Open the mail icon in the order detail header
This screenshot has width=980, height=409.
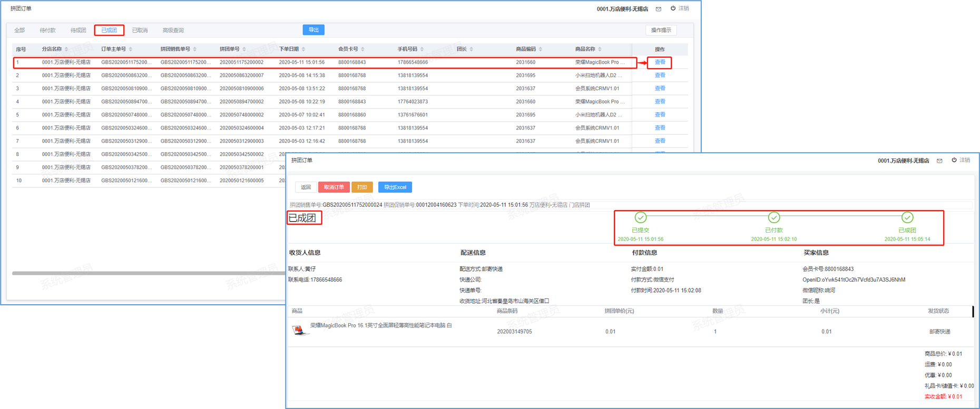[x=939, y=161]
